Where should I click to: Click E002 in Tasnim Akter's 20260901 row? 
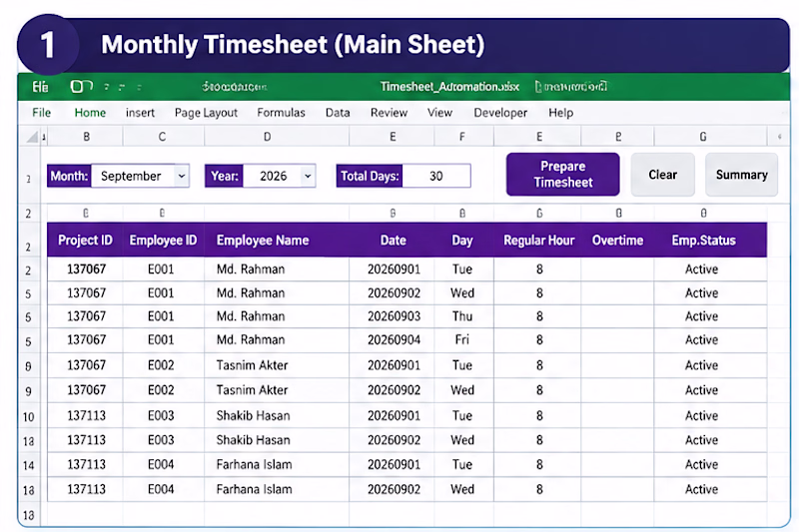coord(161,365)
